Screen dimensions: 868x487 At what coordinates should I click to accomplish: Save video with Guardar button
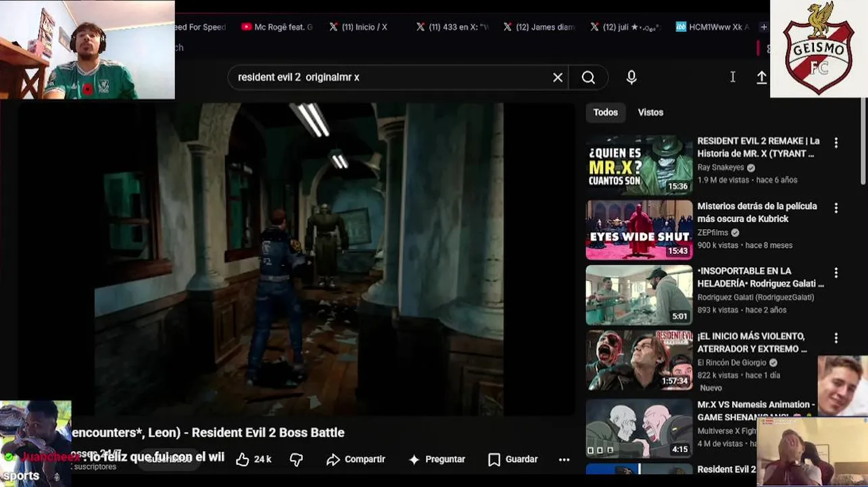pos(512,459)
